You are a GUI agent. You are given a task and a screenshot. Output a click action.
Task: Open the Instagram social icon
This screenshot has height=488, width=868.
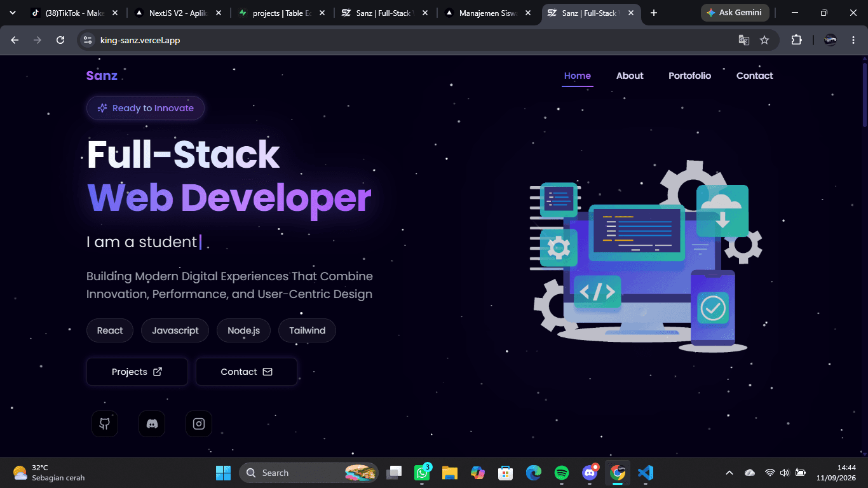click(x=199, y=424)
